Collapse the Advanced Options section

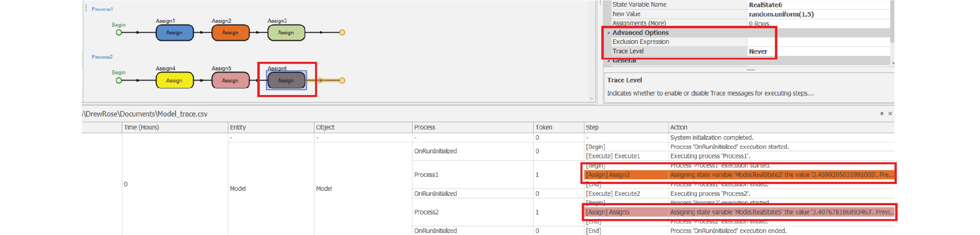[x=609, y=33]
